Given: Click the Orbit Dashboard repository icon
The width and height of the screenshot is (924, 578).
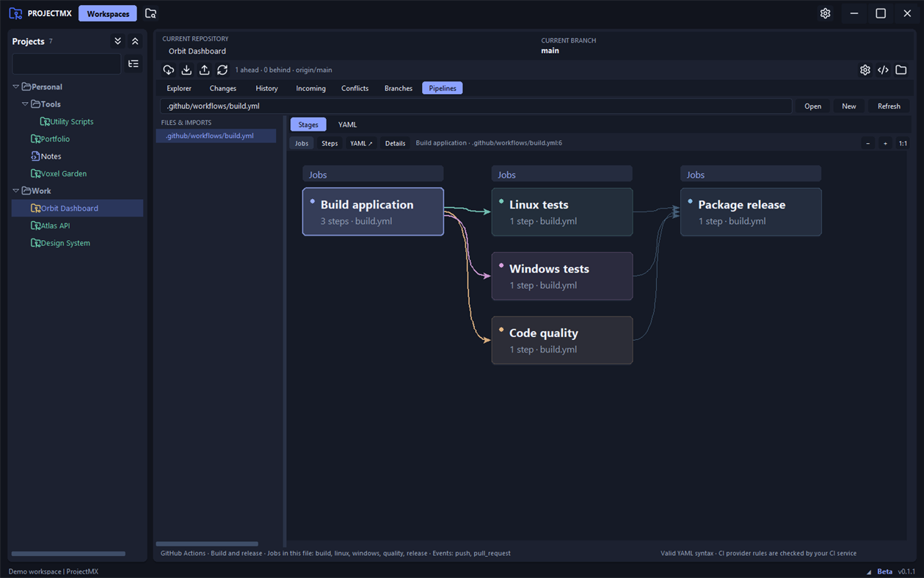Looking at the screenshot, I should pyautogui.click(x=35, y=208).
